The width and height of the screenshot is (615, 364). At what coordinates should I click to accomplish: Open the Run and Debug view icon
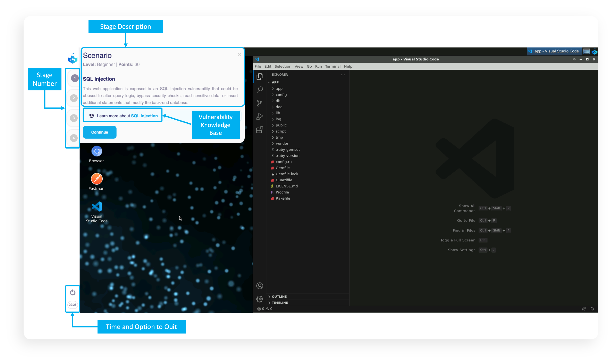(x=259, y=116)
